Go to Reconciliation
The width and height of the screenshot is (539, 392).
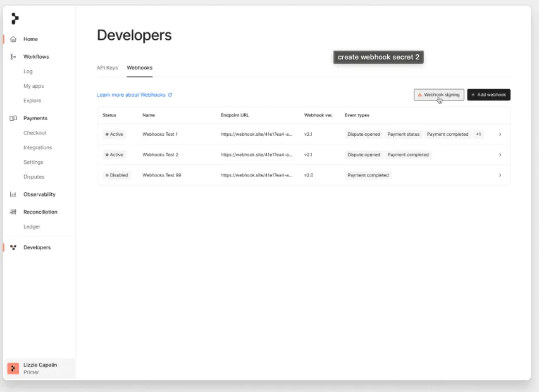click(40, 212)
